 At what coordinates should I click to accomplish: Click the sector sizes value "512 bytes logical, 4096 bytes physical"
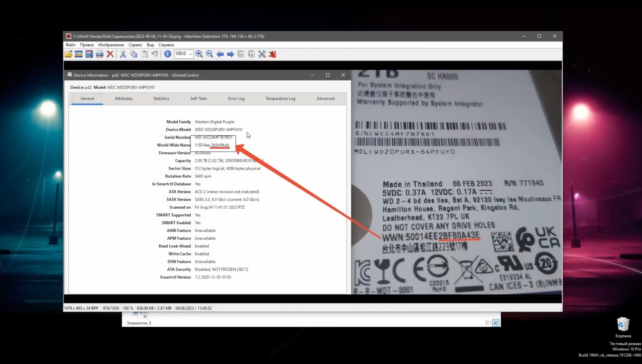[x=227, y=169]
